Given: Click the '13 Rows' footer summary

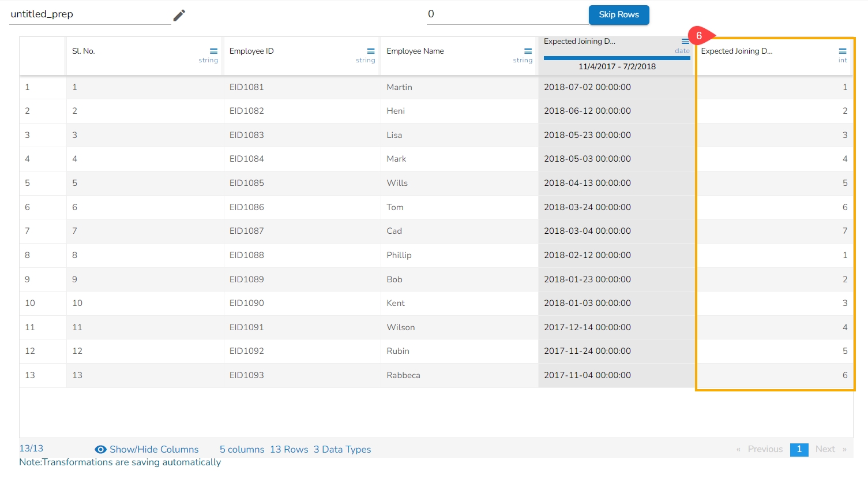Looking at the screenshot, I should tap(289, 450).
